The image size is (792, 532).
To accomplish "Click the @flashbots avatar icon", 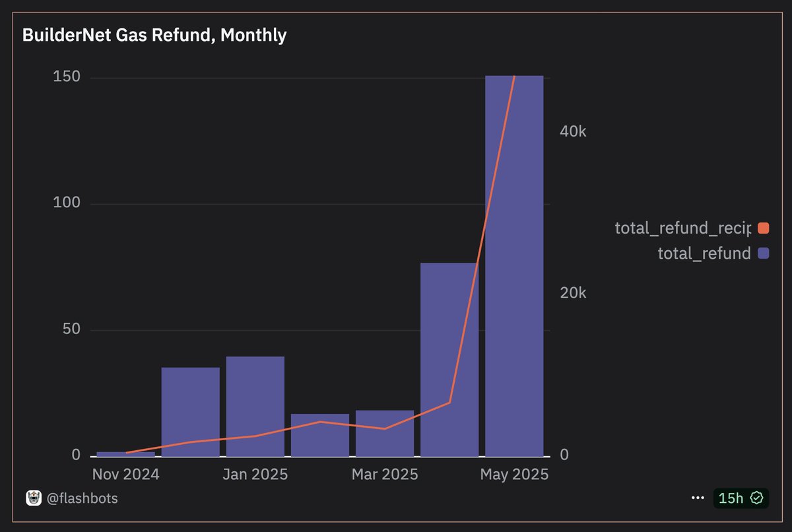I will tap(32, 498).
